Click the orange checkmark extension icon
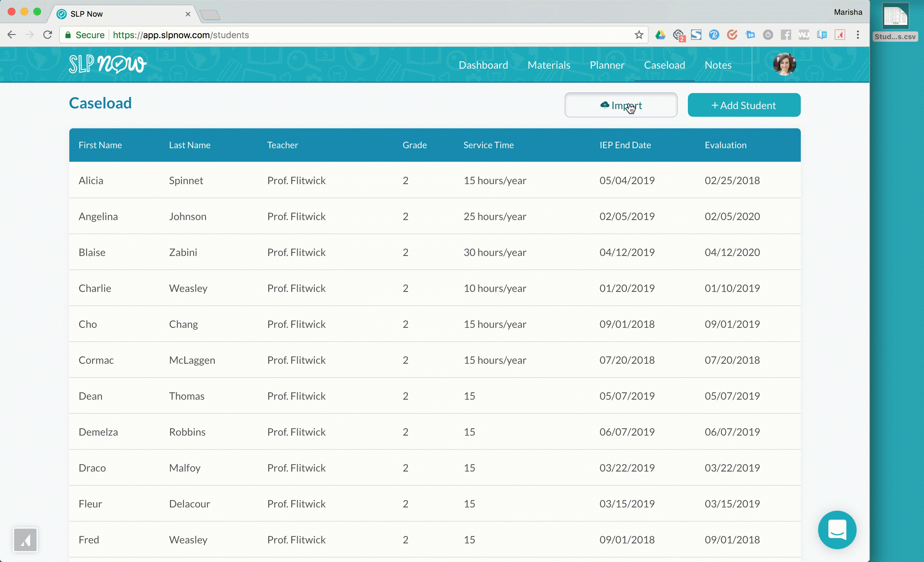Viewport: 924px width, 562px height. pyautogui.click(x=732, y=35)
